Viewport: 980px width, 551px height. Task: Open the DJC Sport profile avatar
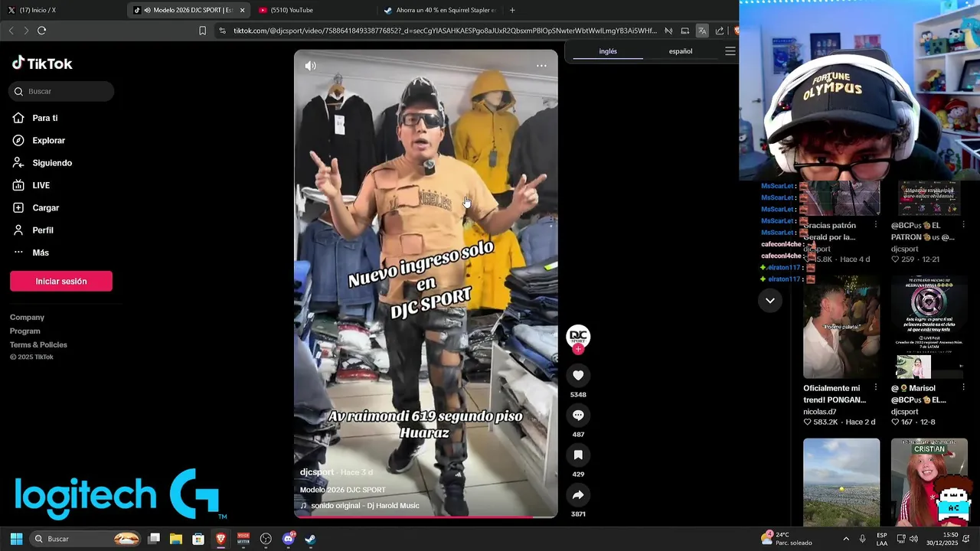point(578,336)
